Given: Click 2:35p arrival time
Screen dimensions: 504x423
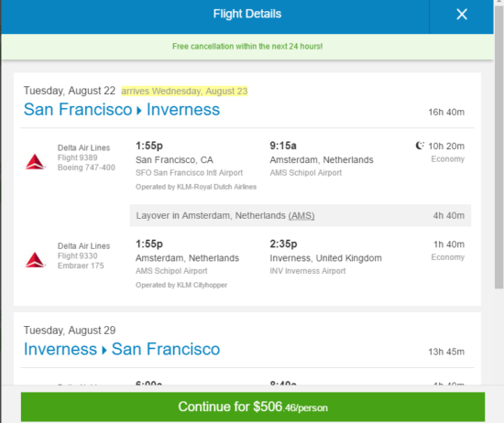Looking at the screenshot, I should pos(283,244).
